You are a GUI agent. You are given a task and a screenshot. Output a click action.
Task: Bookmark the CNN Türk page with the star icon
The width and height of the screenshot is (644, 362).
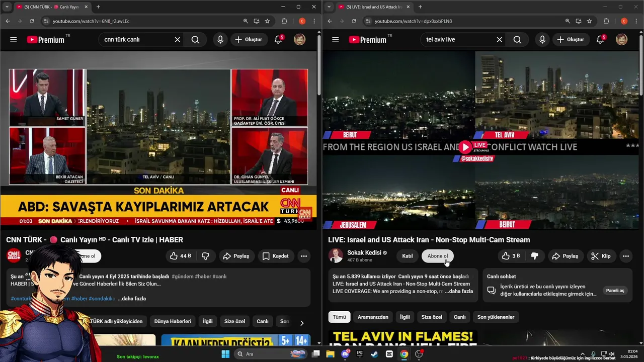267,21
